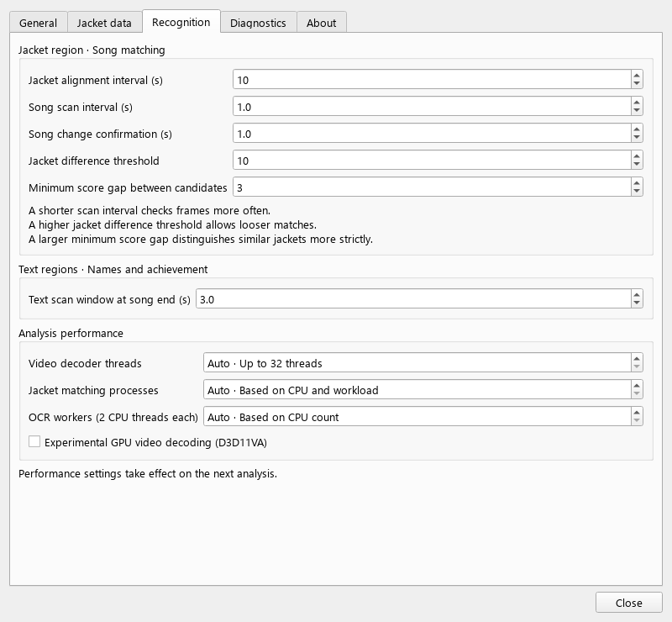Increase Minimum score gap with up arrow

click(x=637, y=182)
